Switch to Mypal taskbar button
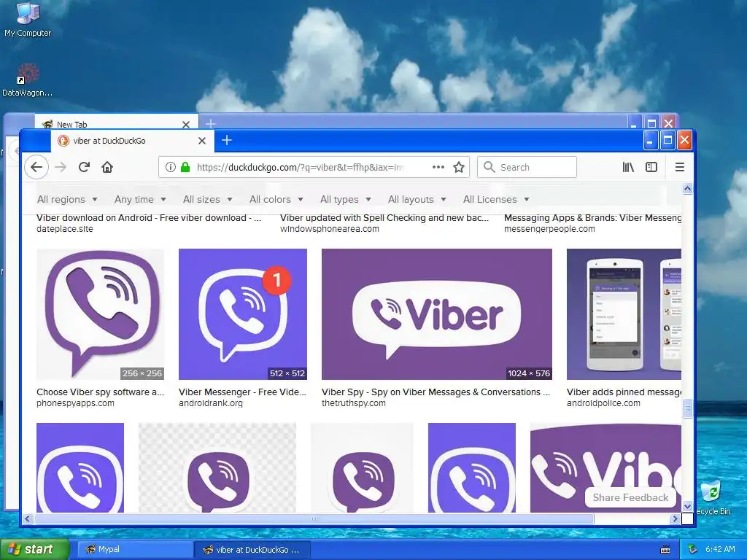This screenshot has height=560, width=747. pyautogui.click(x=135, y=550)
